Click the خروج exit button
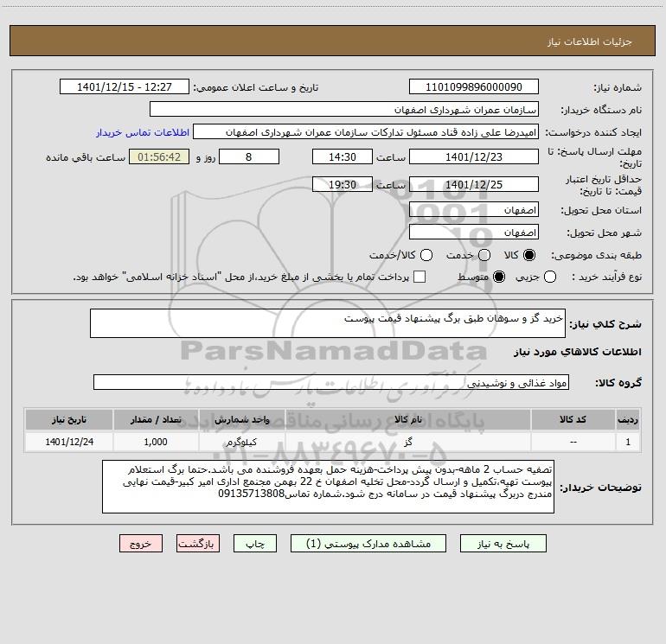Image resolution: width=666 pixels, height=644 pixels. (x=141, y=544)
